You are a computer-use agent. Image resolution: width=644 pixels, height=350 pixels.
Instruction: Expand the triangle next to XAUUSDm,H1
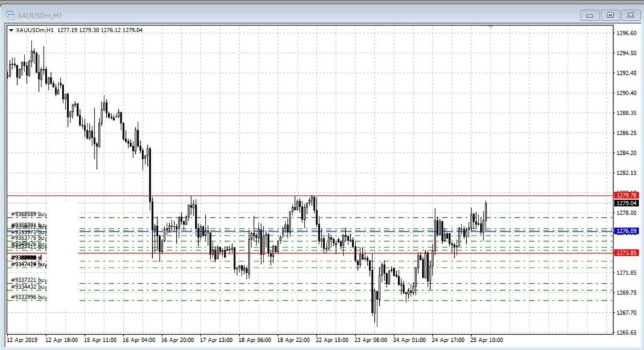pos(11,30)
